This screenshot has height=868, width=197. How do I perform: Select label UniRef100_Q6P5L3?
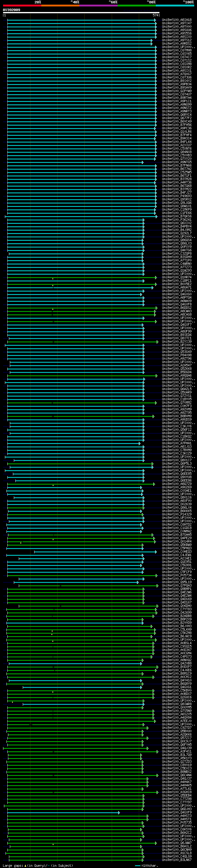point(177,464)
